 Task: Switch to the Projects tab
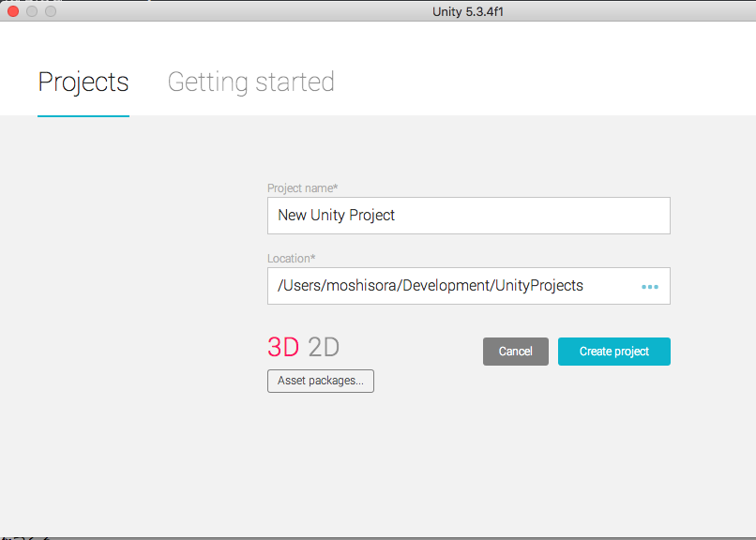tap(83, 82)
